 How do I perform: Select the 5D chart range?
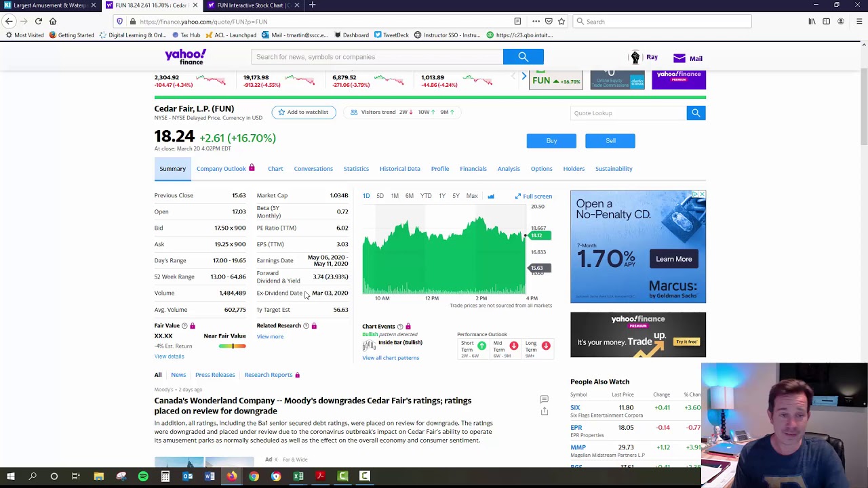(x=380, y=197)
